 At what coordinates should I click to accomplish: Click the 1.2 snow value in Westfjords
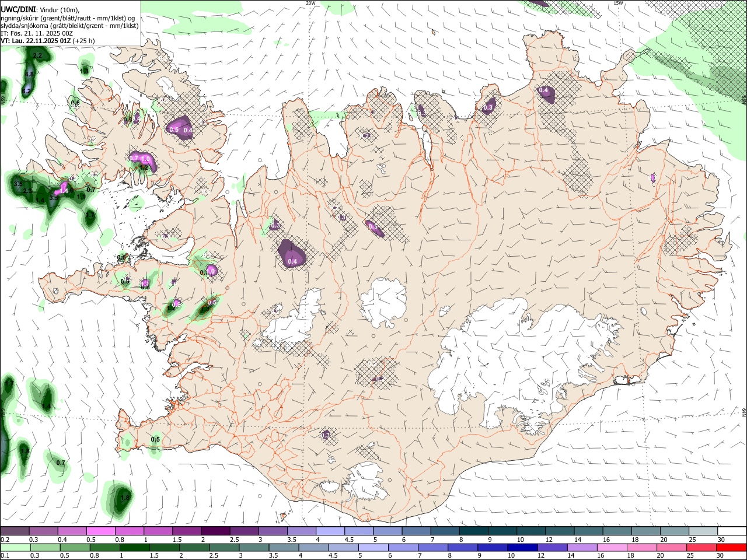144,167
